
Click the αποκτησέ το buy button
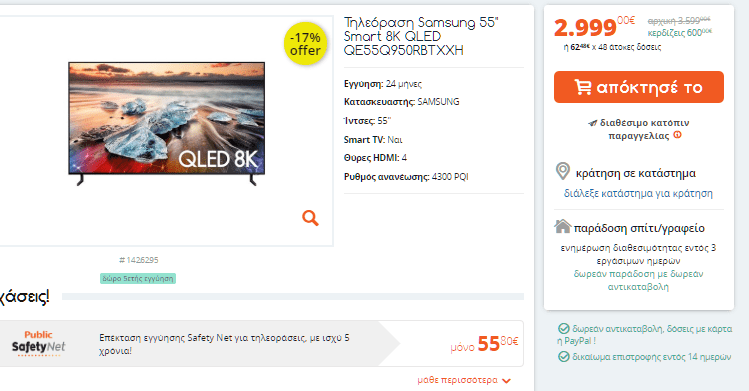[639, 87]
